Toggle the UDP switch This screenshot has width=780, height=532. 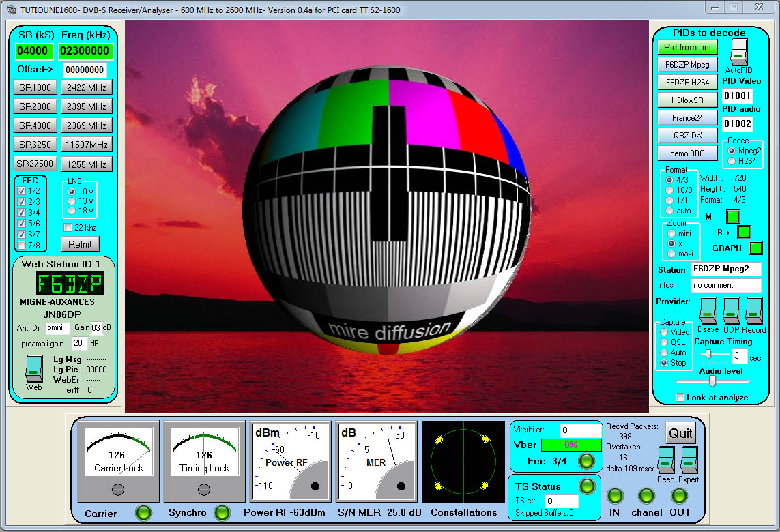[731, 311]
